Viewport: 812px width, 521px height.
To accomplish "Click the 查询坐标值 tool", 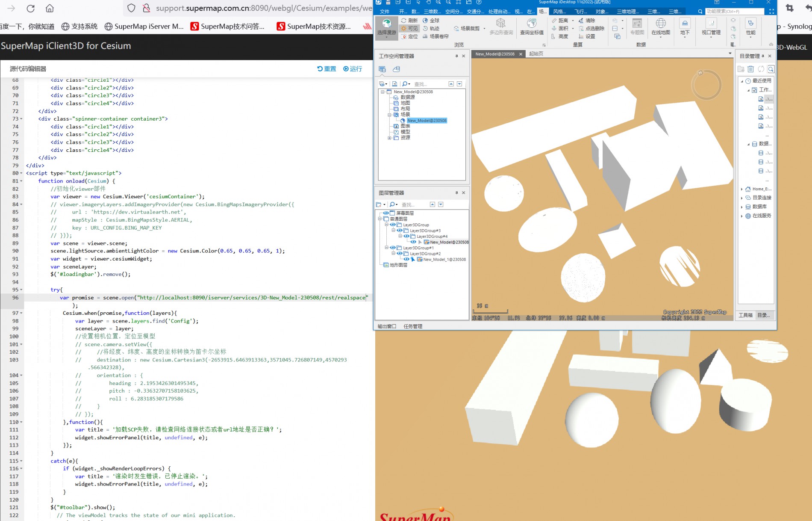I will tap(532, 27).
